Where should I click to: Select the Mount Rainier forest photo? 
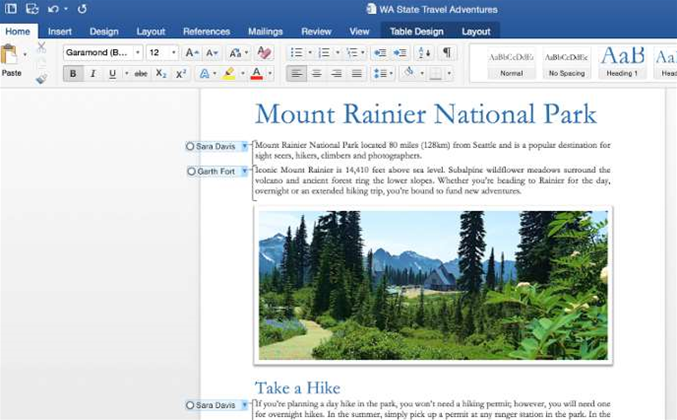click(x=434, y=285)
